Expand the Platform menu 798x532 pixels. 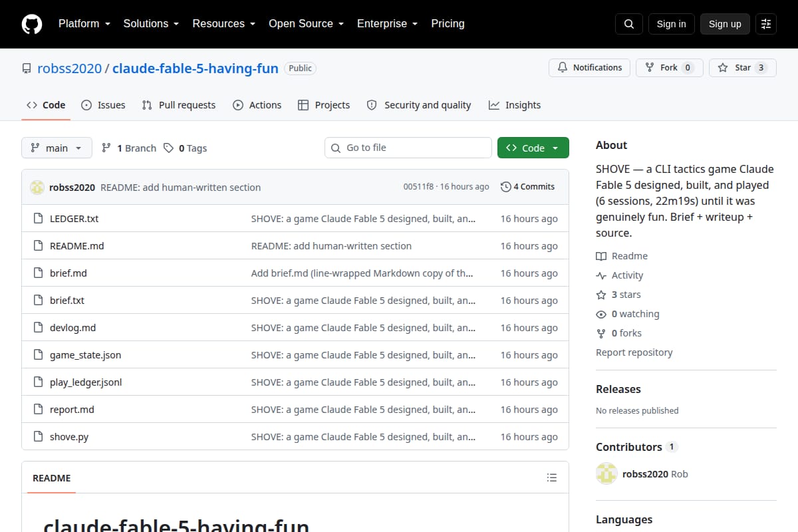click(84, 23)
